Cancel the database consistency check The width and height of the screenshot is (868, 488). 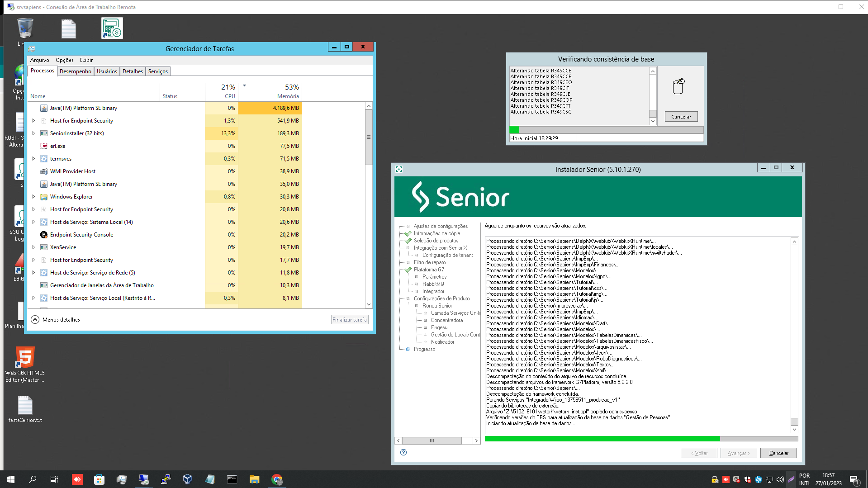coord(681,117)
